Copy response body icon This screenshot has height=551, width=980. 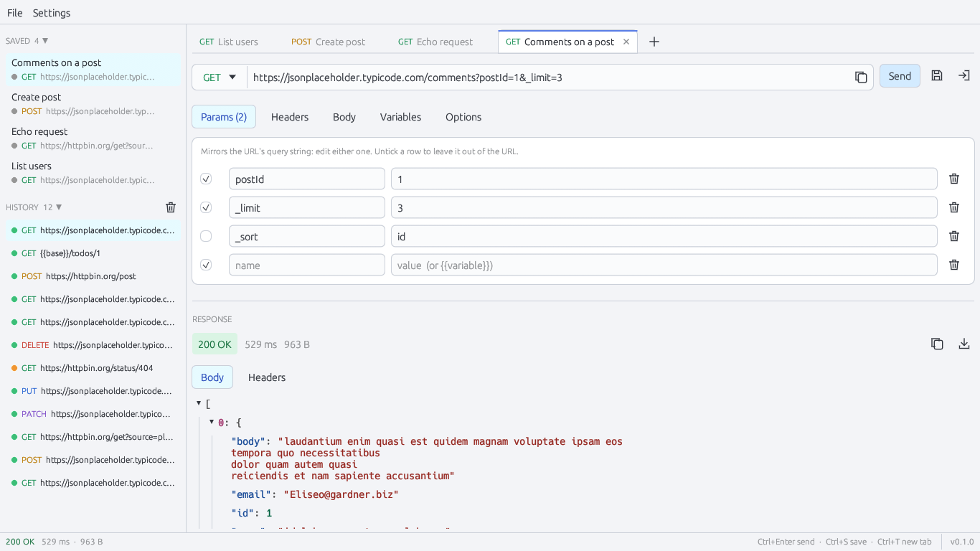point(937,344)
